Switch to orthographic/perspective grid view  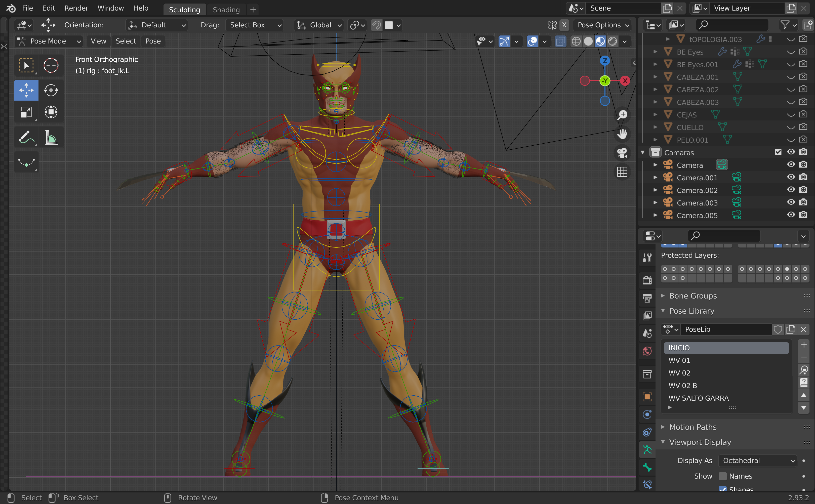coord(622,172)
